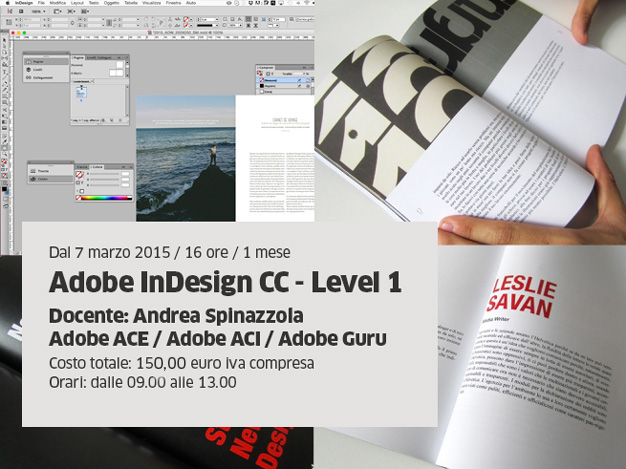Select the Selection arrow tool
Image resolution: width=626 pixels, height=469 pixels.
point(5,40)
